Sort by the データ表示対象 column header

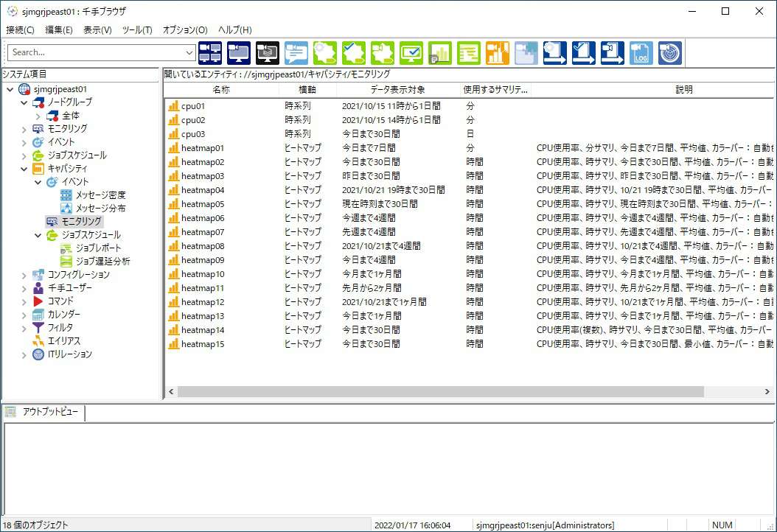398,90
